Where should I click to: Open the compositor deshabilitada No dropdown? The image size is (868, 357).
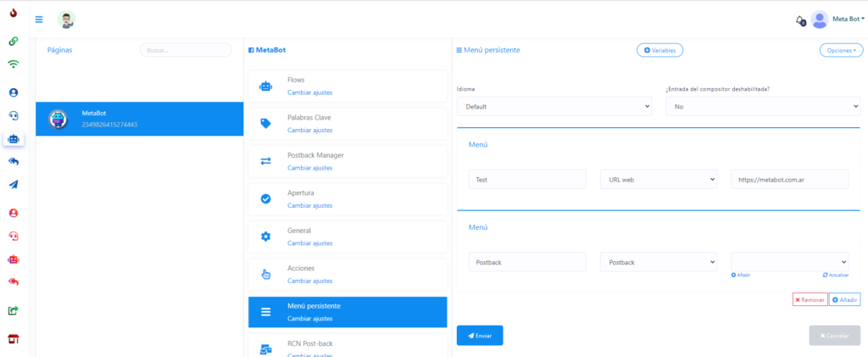pos(763,106)
